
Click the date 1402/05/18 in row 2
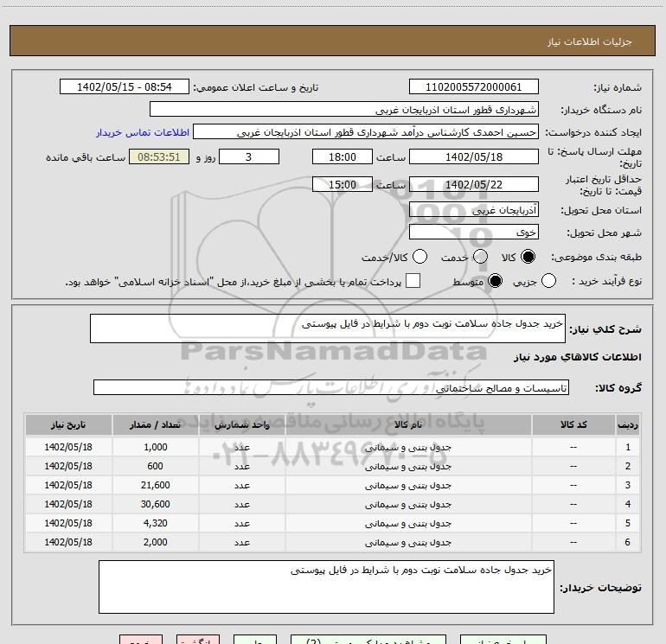point(68,466)
